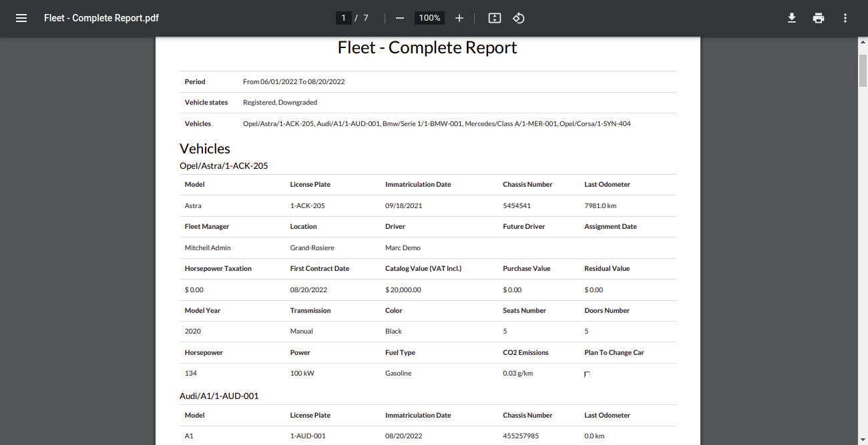
Task: Click the vertical scrollbar thumb
Action: click(862, 70)
